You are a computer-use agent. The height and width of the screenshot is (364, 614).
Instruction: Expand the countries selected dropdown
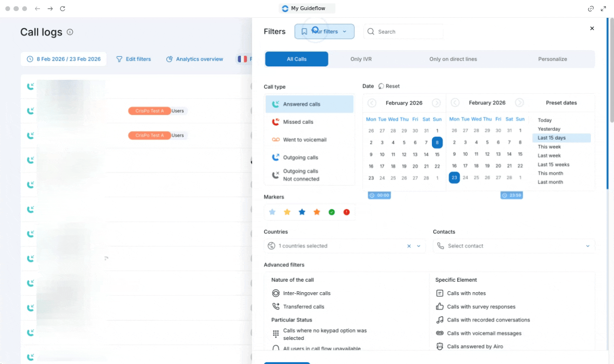tap(418, 246)
